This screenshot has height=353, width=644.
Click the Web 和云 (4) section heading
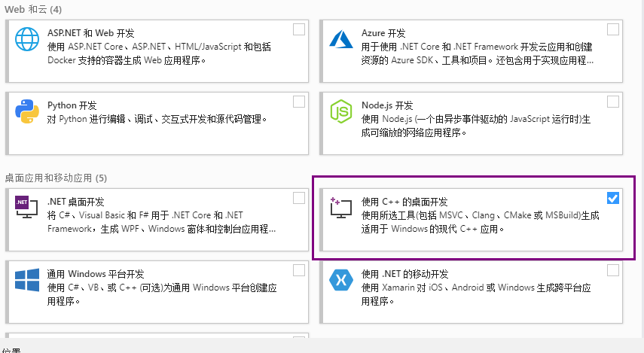33,10
